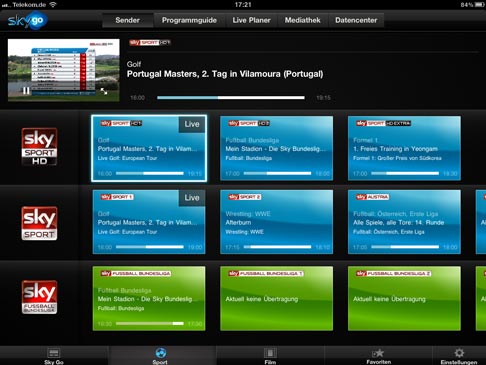This screenshot has height=365, width=486.
Task: Pause the live golf video preview
Action: [26, 90]
